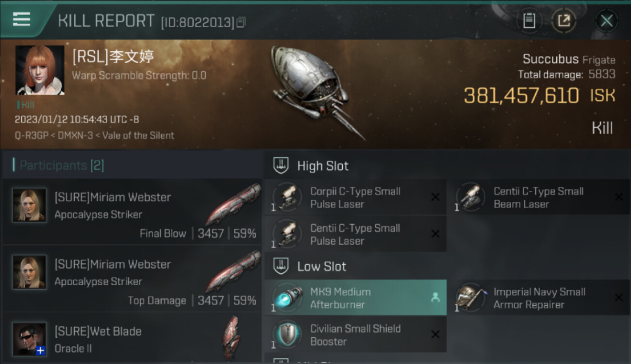Image resolution: width=631 pixels, height=364 pixels.
Task: Choose the Centii C-Type Small Pulse Laser
Action: click(355, 234)
